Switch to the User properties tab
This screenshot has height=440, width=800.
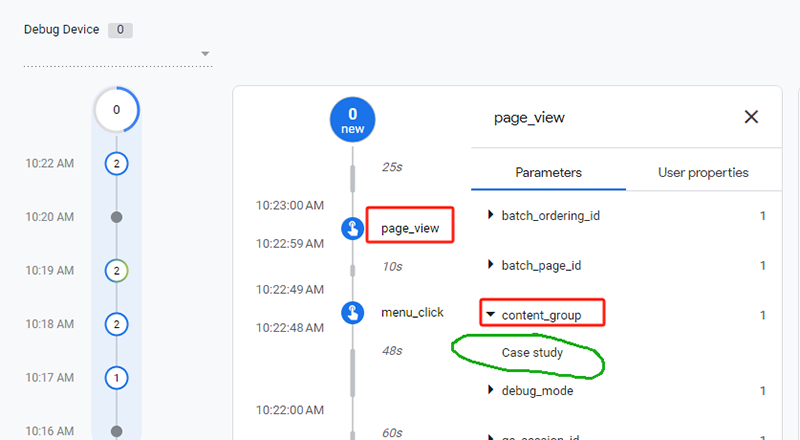pos(703,172)
